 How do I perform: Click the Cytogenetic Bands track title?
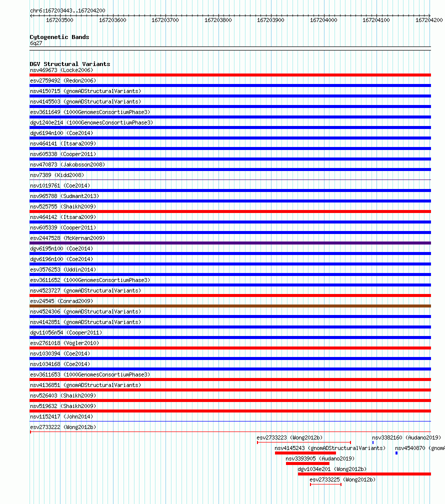pyautogui.click(x=59, y=37)
